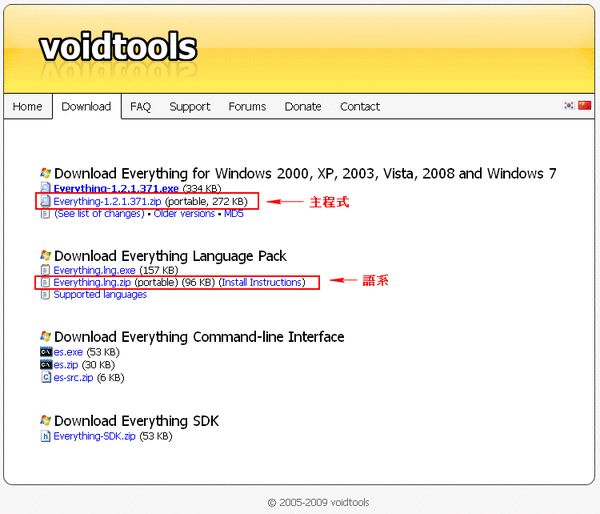Go to the Support tab
The width and height of the screenshot is (600, 514).
pyautogui.click(x=190, y=106)
